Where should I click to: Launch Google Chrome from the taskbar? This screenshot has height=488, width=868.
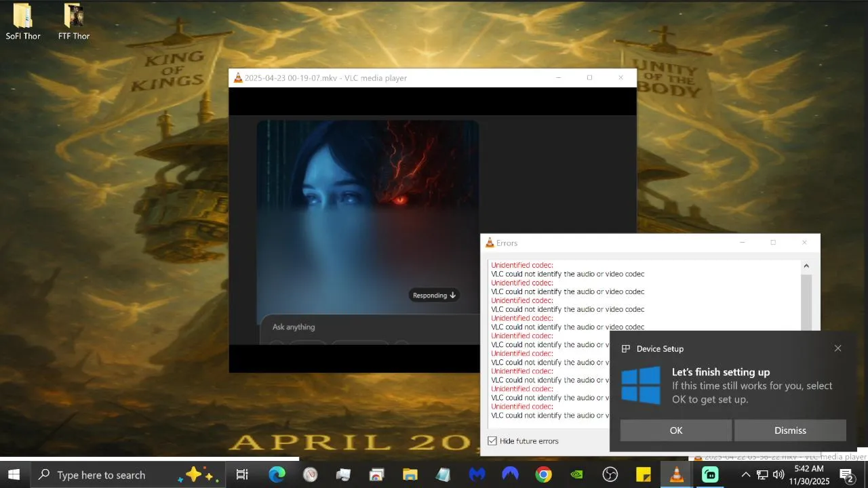pyautogui.click(x=543, y=475)
